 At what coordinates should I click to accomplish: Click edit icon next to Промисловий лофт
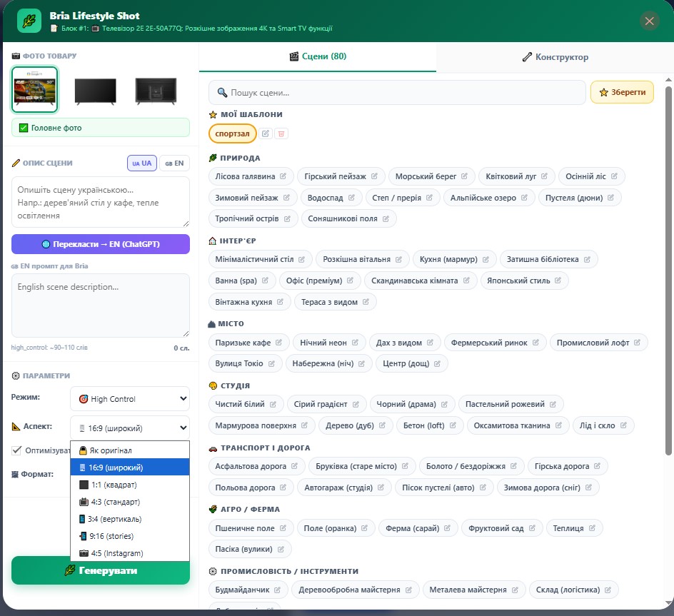(637, 343)
